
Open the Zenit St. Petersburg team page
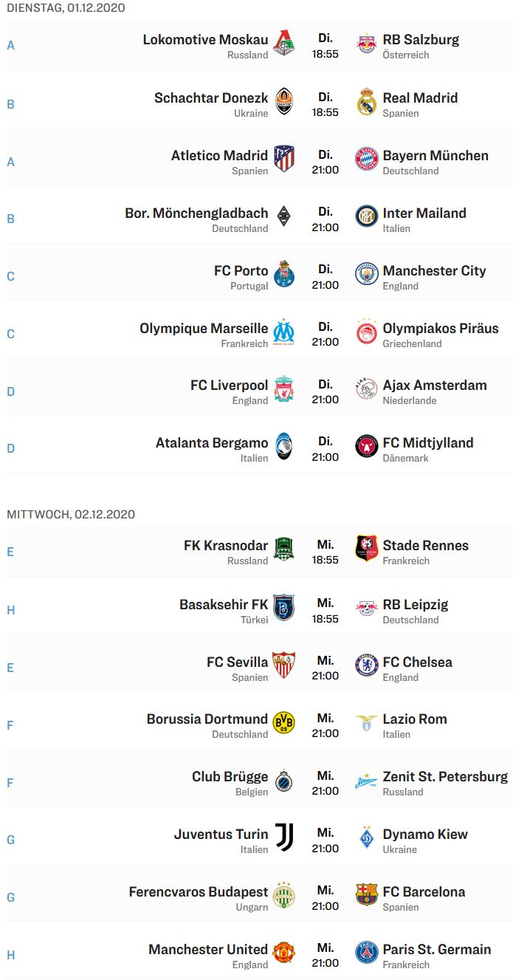click(445, 777)
